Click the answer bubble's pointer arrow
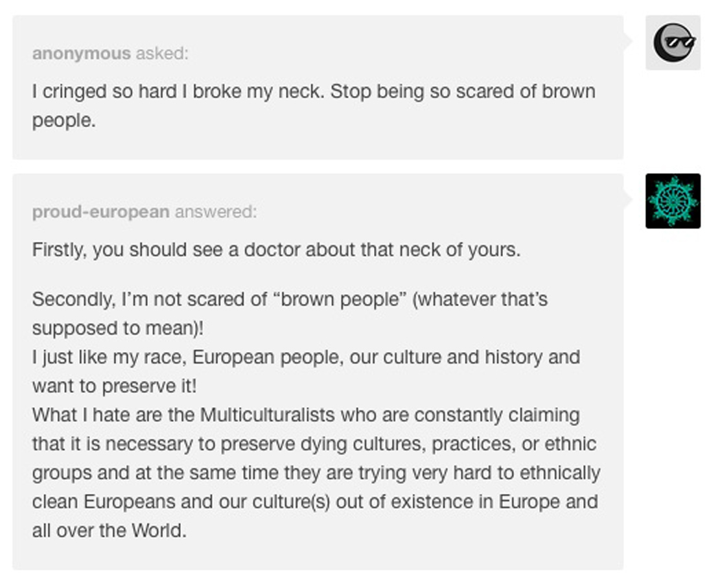This screenshot has width=720, height=588. [x=627, y=200]
